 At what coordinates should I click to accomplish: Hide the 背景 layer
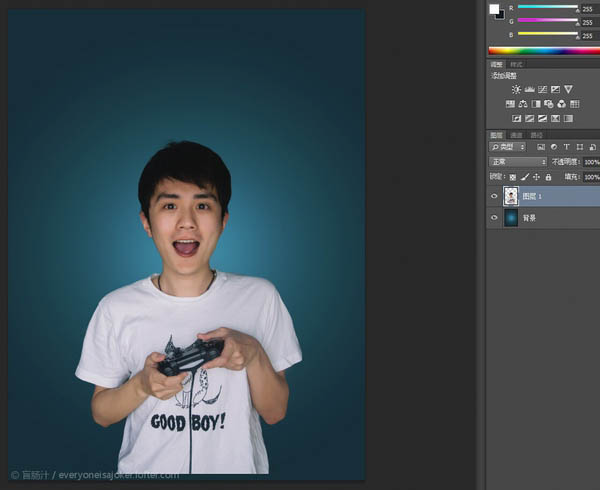(x=494, y=217)
